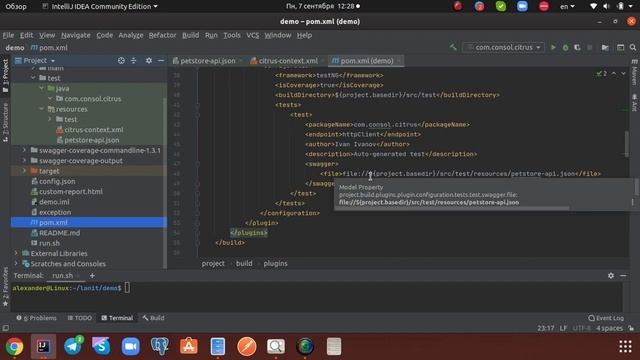
Task: Click the Обзор activities button
Action: click(x=16, y=6)
